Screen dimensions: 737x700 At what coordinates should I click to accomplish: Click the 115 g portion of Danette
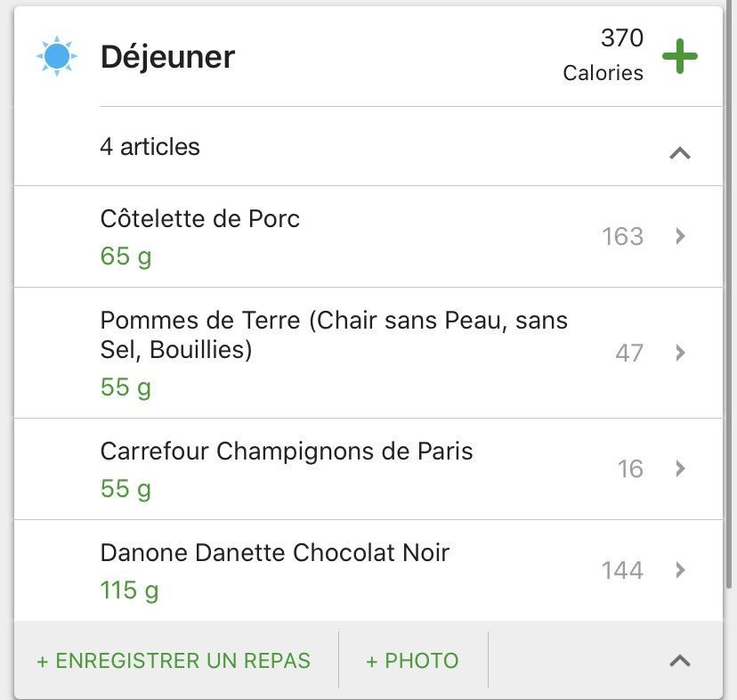pyautogui.click(x=130, y=590)
